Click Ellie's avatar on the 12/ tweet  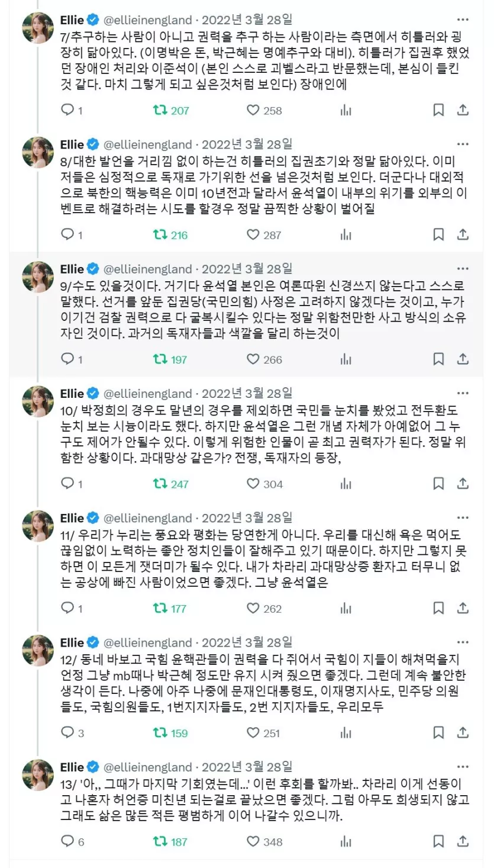coord(38,651)
